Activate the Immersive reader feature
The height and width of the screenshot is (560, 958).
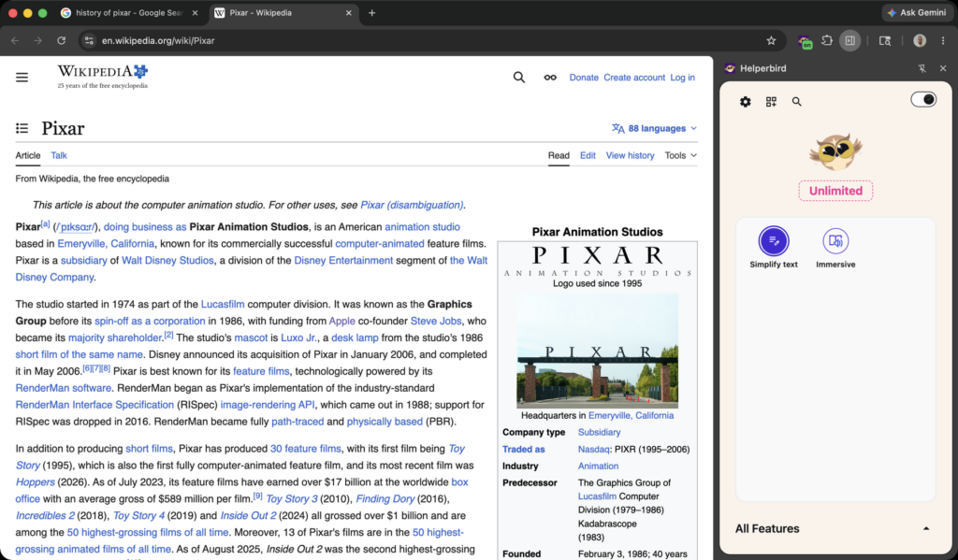click(x=835, y=248)
